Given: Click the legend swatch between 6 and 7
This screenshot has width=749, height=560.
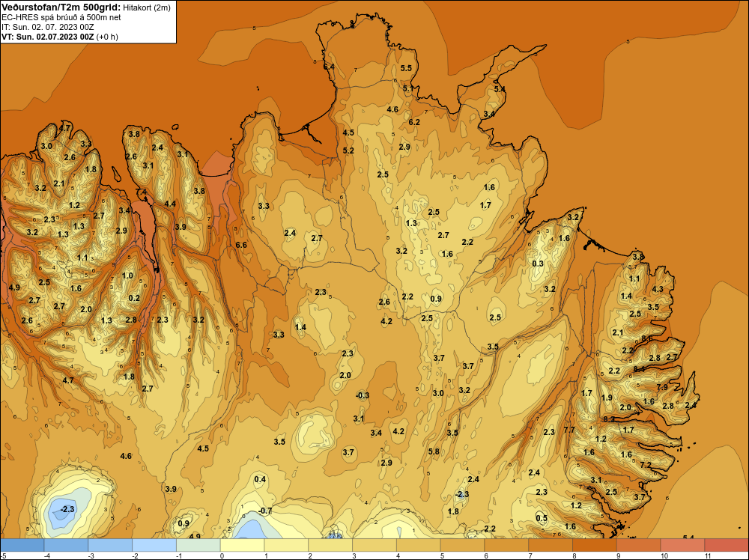Looking at the screenshot, I should [506, 545].
